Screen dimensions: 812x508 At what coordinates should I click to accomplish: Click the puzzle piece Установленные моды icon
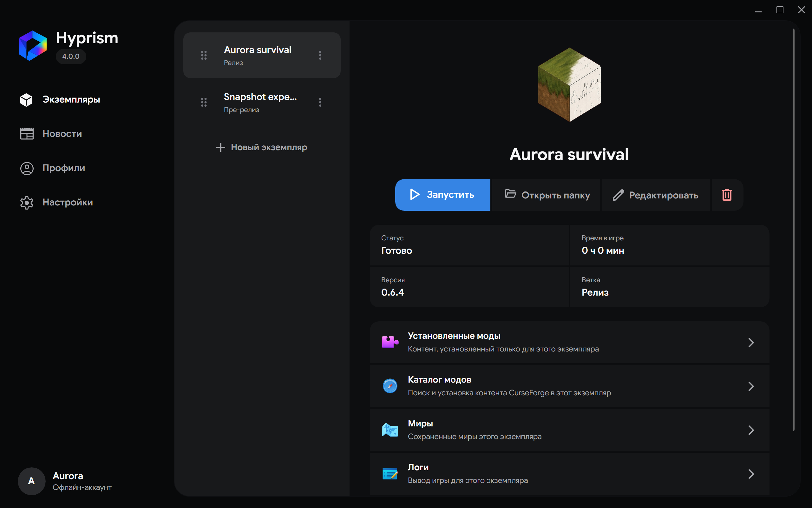pos(390,342)
